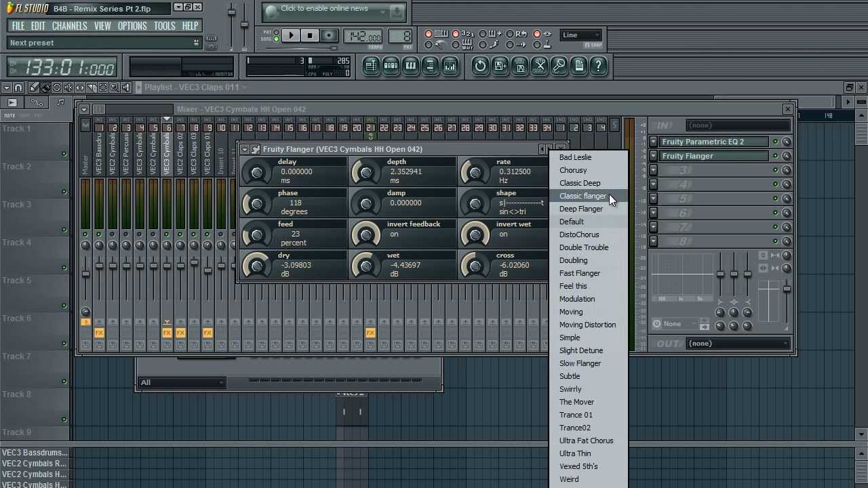Click the song position 133:01:000 display
Image resolution: width=868 pixels, height=488 pixels.
point(62,67)
